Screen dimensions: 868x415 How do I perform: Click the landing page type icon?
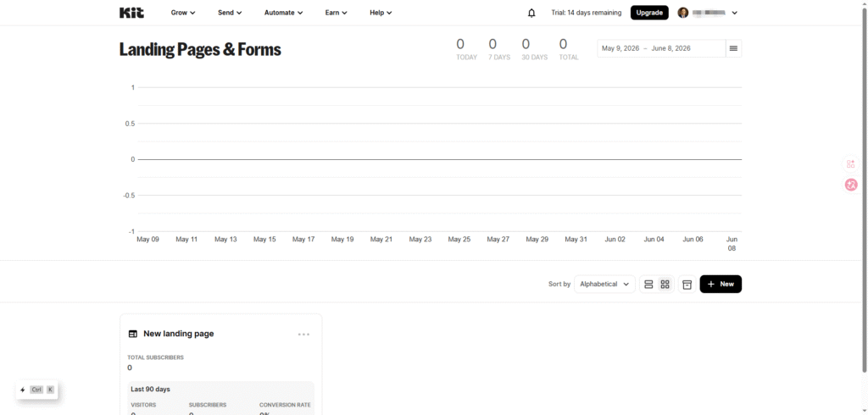[133, 334]
